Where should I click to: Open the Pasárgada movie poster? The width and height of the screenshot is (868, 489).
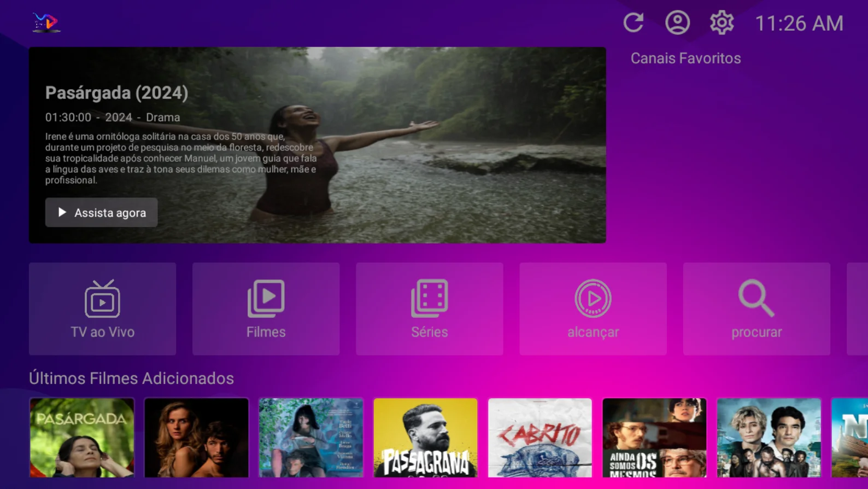coord(82,438)
